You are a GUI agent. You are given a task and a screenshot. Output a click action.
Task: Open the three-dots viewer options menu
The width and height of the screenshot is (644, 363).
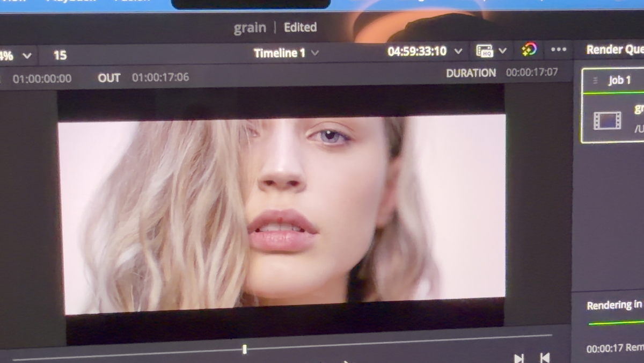[x=559, y=49]
